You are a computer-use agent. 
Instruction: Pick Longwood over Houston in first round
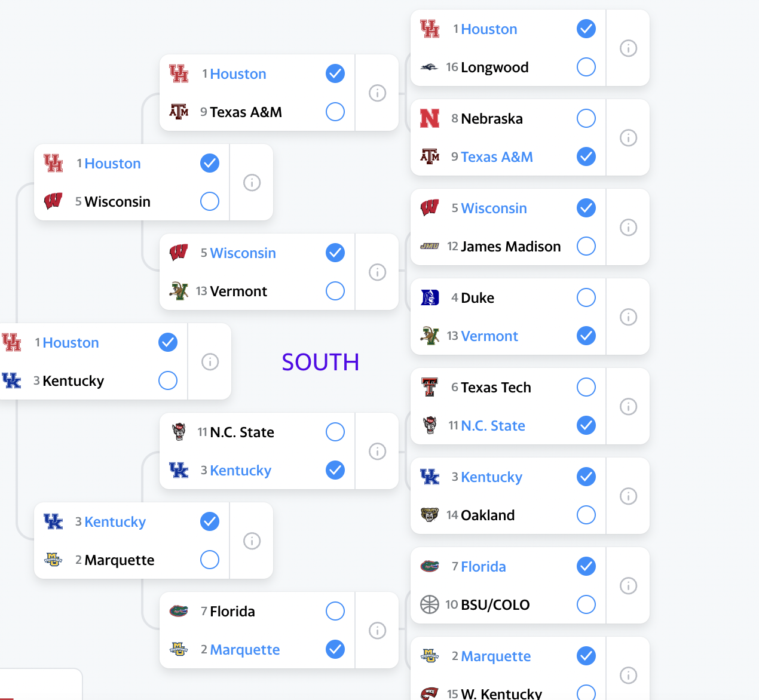pyautogui.click(x=586, y=67)
